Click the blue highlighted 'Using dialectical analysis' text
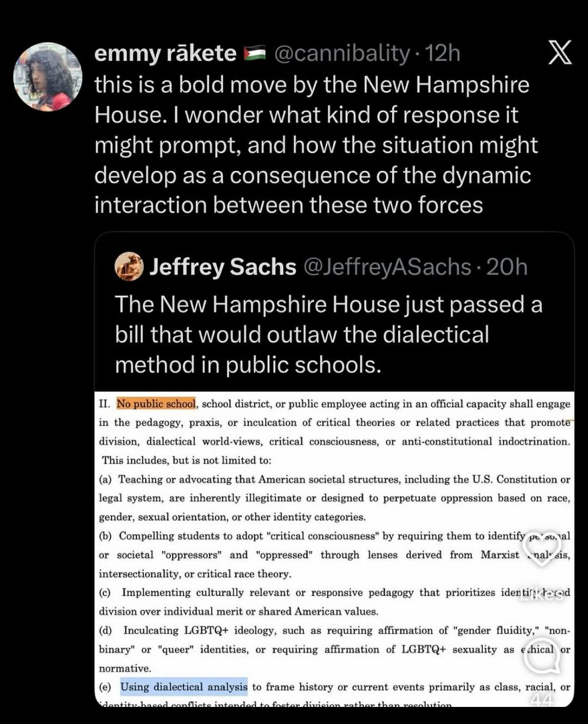 [184, 687]
